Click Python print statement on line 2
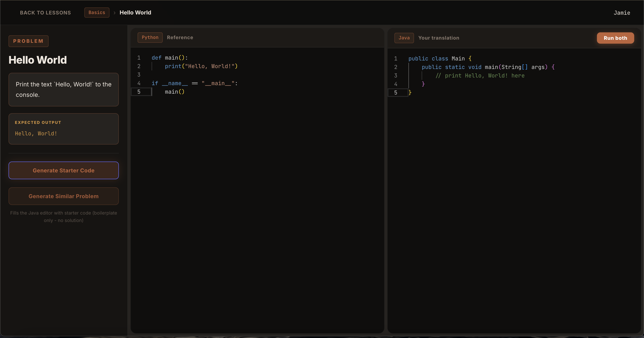This screenshot has width=644, height=338. [201, 66]
